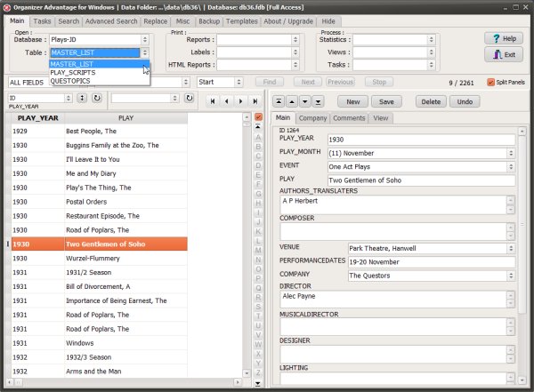The image size is (534, 392).
Task: Open VENUE dropdown Park Theatre, Hanwell
Action: coord(511,248)
